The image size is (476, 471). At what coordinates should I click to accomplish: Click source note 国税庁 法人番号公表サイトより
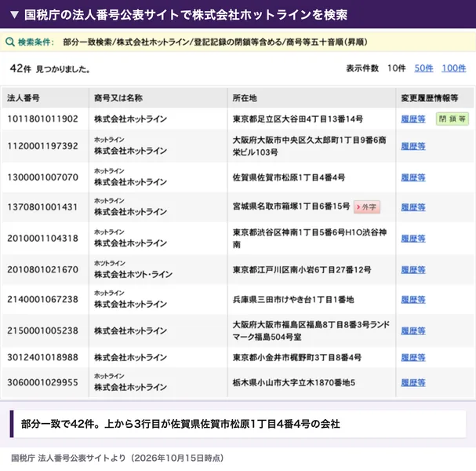pos(117,458)
